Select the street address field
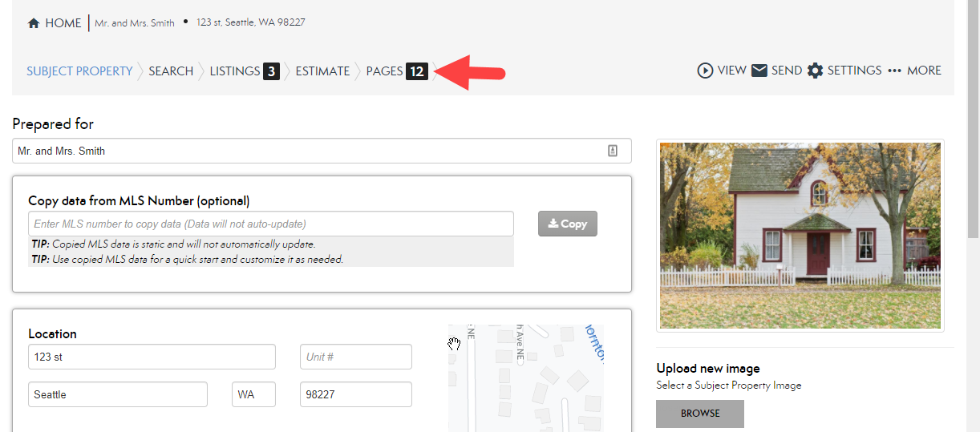Viewport: 980px width, 432px height. [152, 357]
